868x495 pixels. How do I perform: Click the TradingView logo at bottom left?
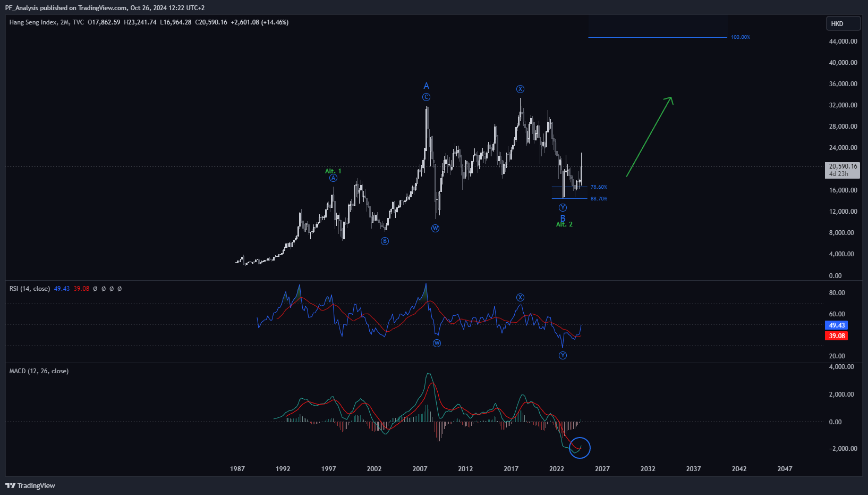coord(30,485)
